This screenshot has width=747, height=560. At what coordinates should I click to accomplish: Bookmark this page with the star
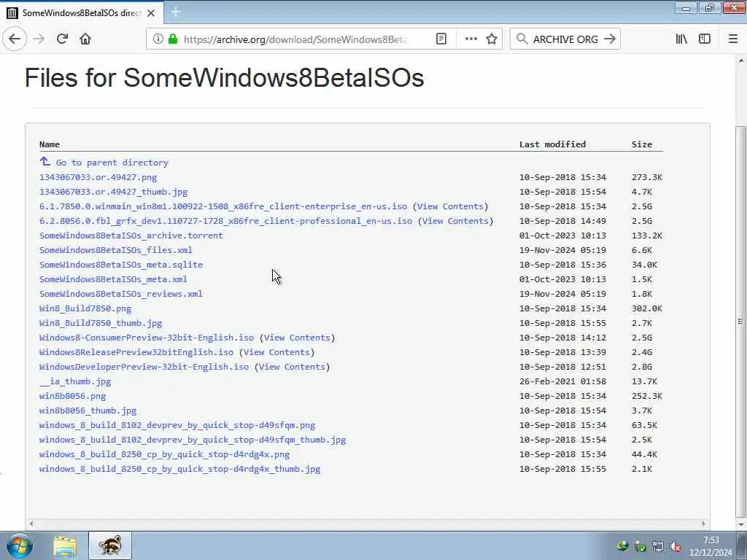tap(492, 39)
